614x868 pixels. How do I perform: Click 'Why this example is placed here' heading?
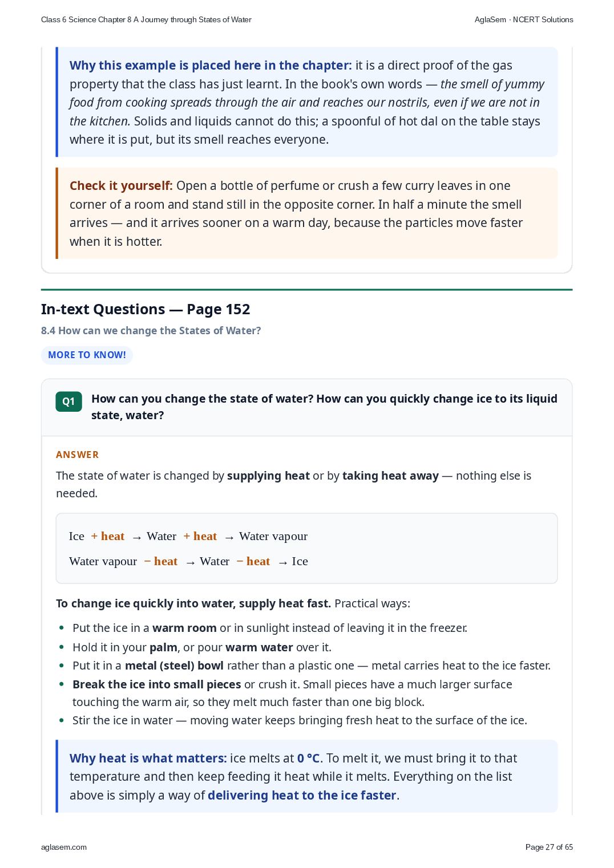point(211,66)
